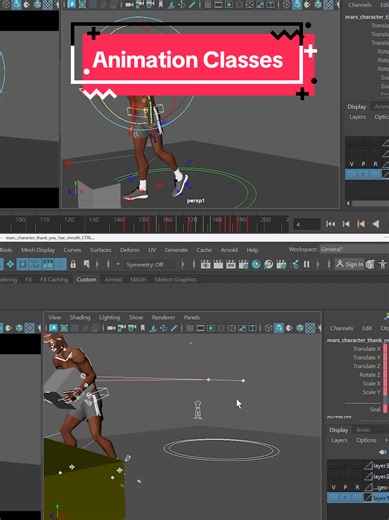The image size is (389, 520).
Task: Switch to Anim tab in lower layer editor
Action: (363, 430)
